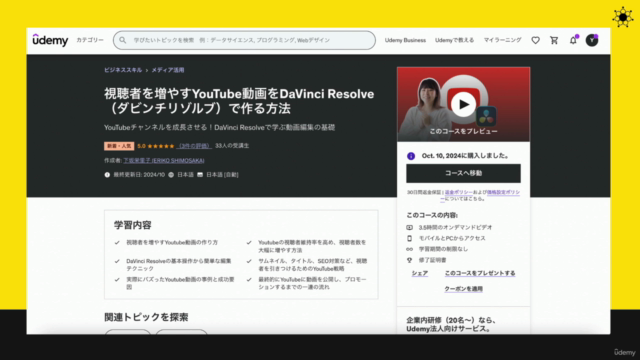The image size is (640, 360).
Task: Go to マイラーニング
Action: (x=502, y=40)
